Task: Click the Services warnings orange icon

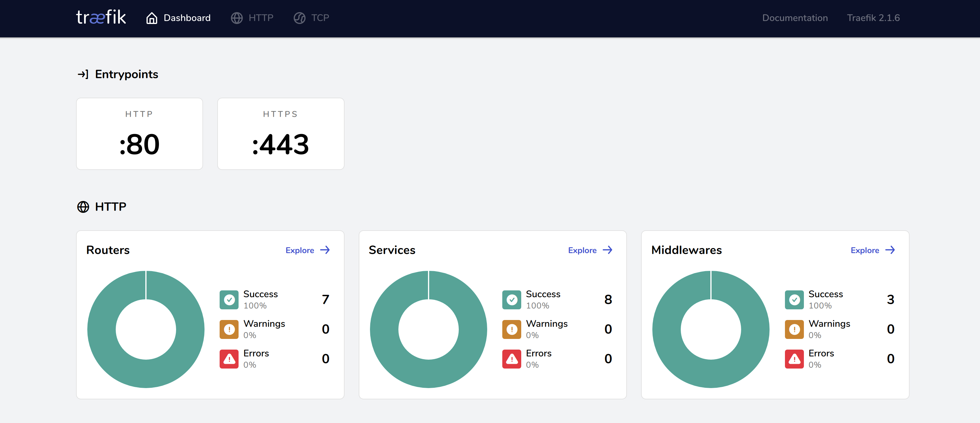Action: coord(511,329)
